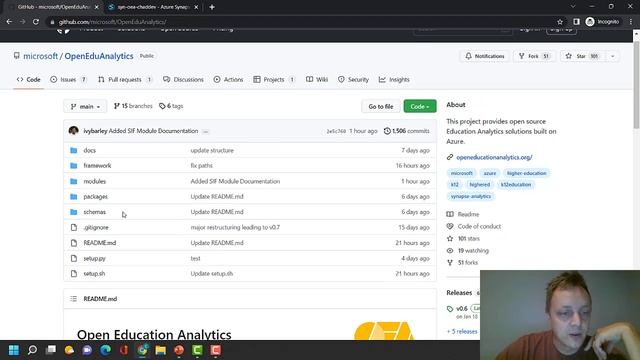Open the microsoft organization link
Viewport: 640px width, 360px height.
[x=40, y=56]
